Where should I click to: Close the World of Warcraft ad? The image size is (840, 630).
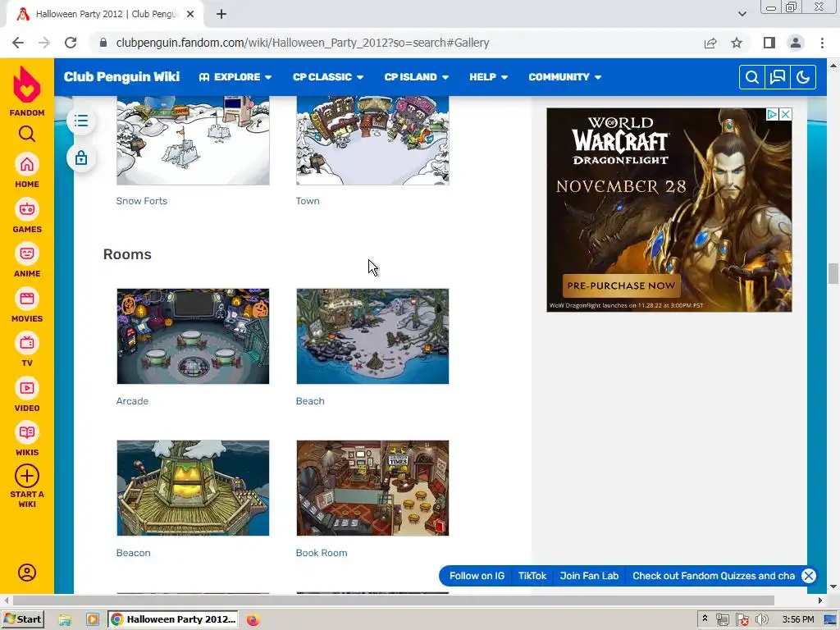[785, 114]
